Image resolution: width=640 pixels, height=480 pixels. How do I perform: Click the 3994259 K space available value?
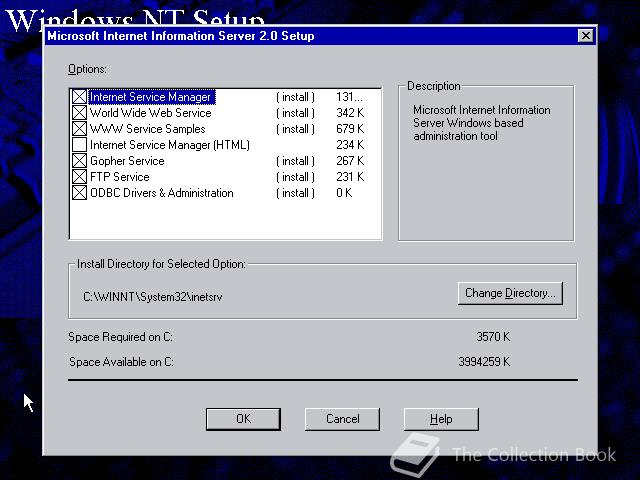pyautogui.click(x=484, y=362)
